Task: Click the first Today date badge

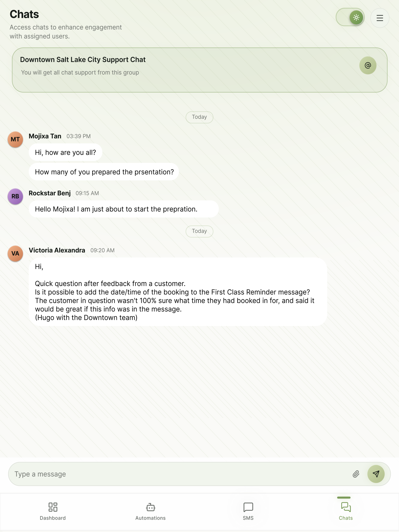Action: pos(199,117)
